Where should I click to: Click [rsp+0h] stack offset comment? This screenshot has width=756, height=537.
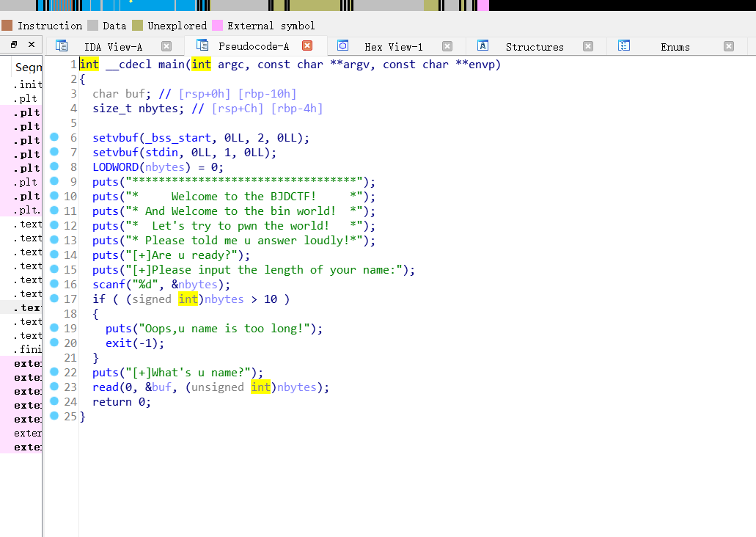click(x=205, y=94)
